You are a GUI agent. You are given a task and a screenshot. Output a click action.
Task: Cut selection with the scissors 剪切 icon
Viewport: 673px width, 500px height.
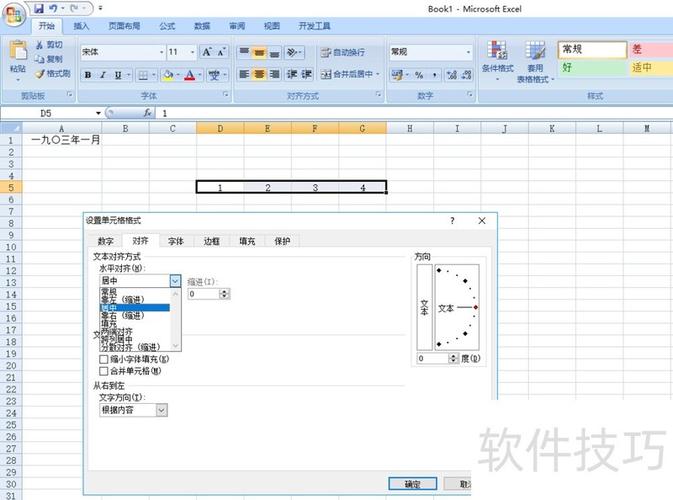49,45
